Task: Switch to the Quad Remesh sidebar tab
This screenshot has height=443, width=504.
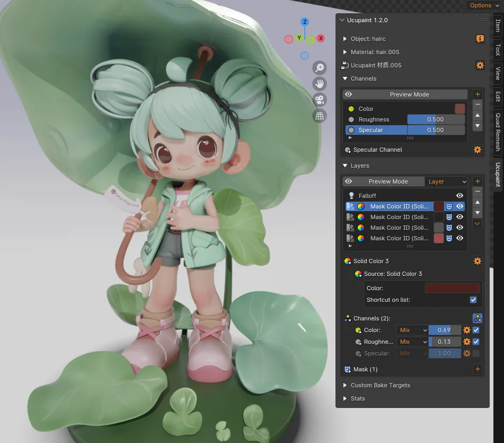Action: tap(498, 132)
